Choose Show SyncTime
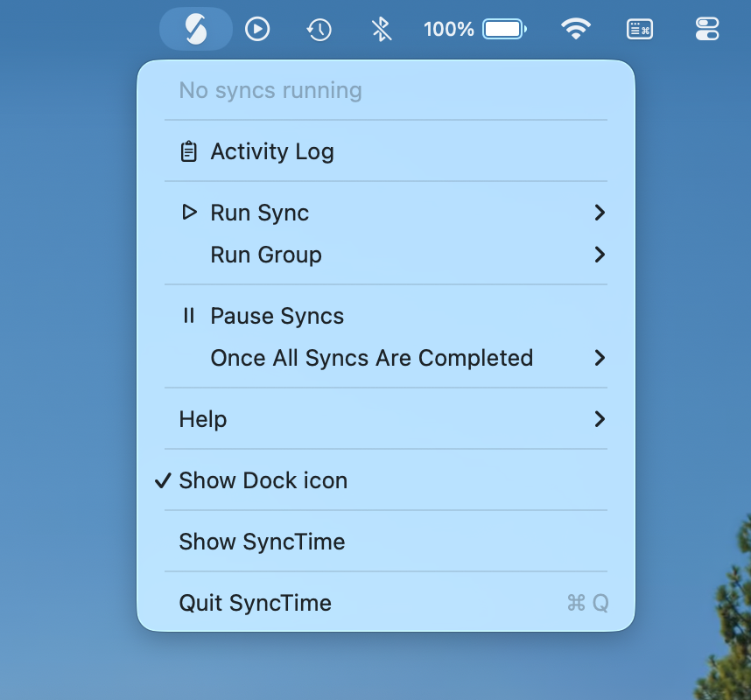The width and height of the screenshot is (751, 700). (x=262, y=542)
